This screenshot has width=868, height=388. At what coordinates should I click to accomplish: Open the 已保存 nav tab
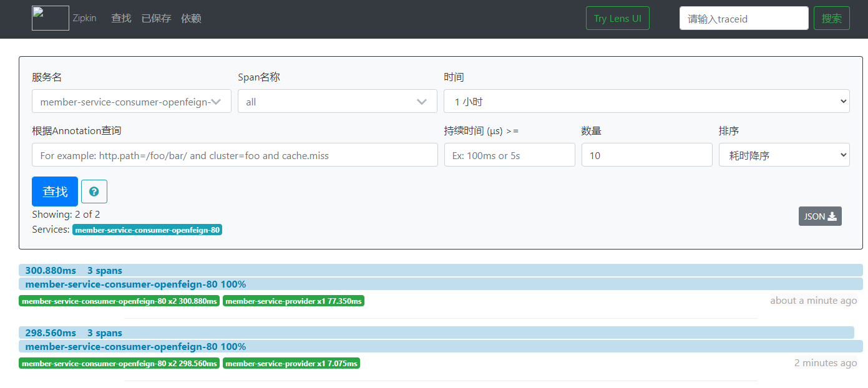tap(156, 19)
